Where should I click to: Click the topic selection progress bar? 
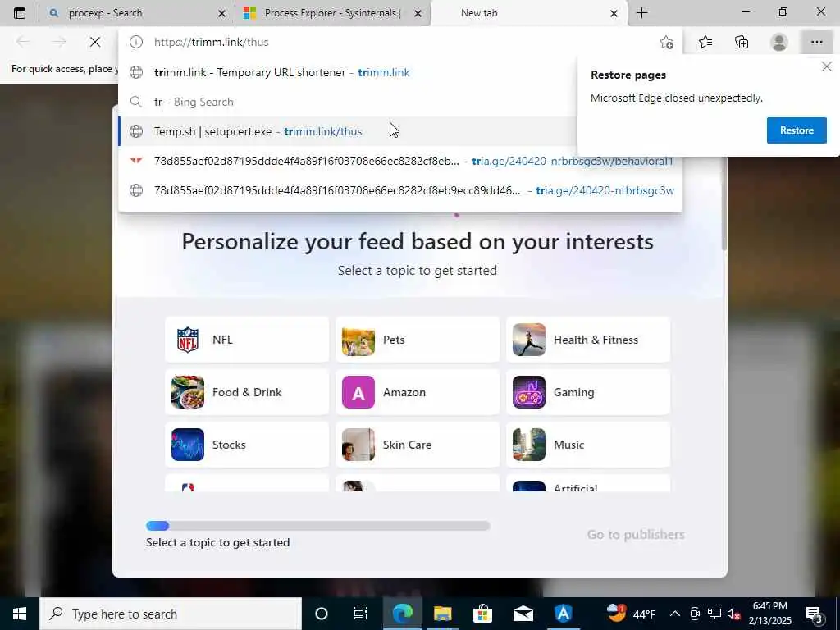[317, 526]
